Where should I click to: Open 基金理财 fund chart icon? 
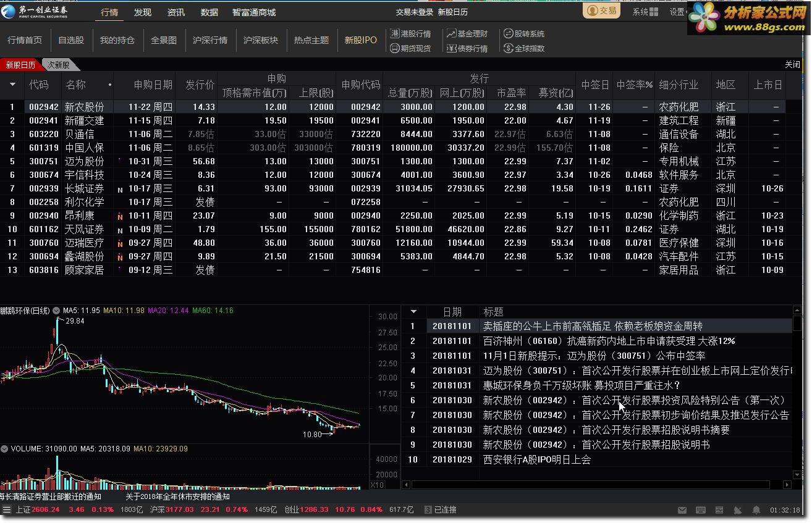click(452, 34)
